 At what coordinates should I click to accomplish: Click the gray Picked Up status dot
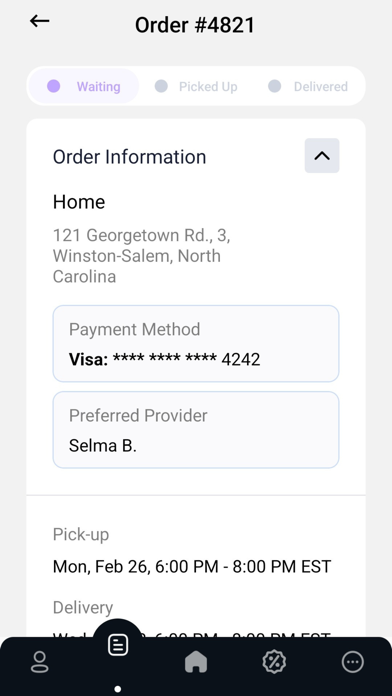pos(161,86)
